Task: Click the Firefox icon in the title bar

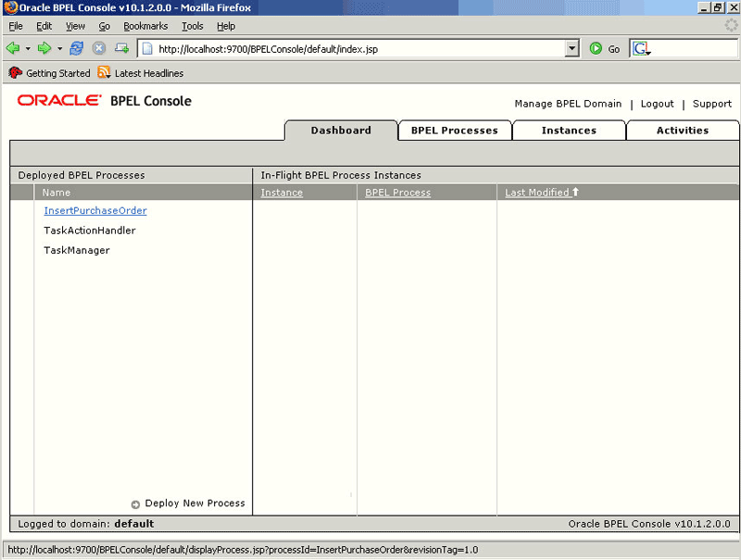Action: 10,7
